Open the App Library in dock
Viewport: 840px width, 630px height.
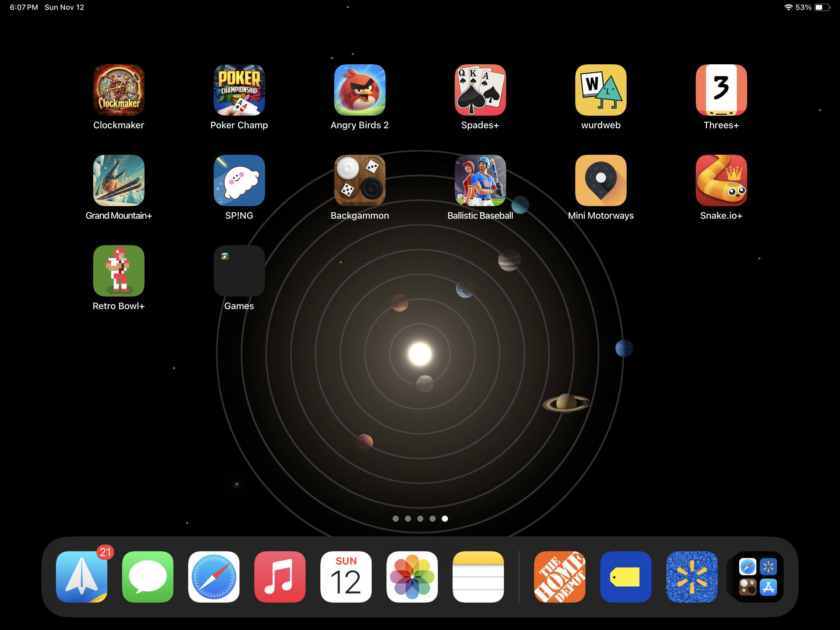(758, 576)
